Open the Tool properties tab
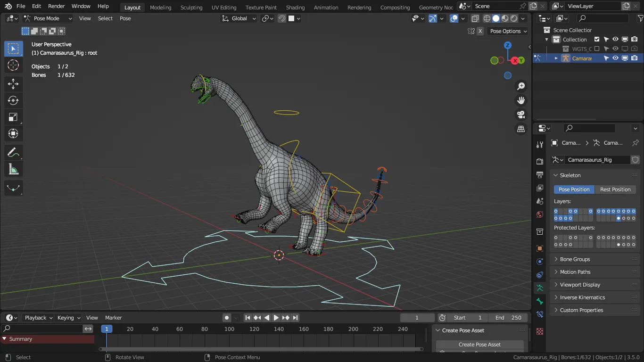 (540, 145)
